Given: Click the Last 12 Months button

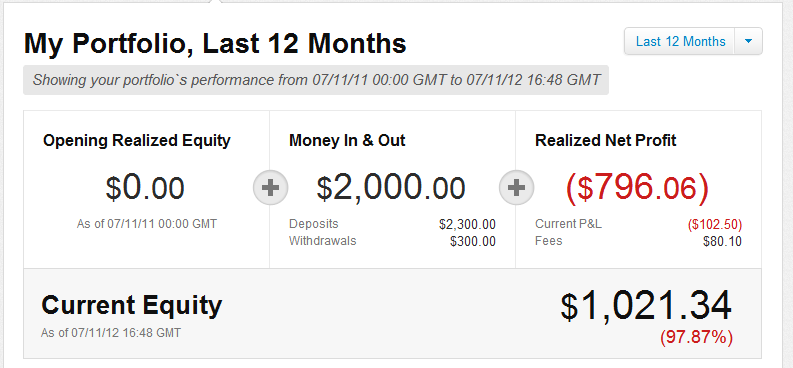Looking at the screenshot, I should click(680, 41).
